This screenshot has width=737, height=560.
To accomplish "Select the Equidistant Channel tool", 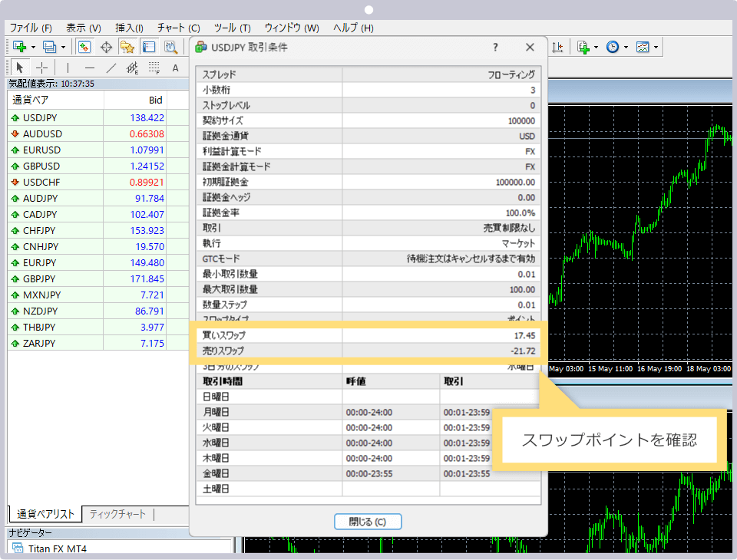I will (x=133, y=68).
